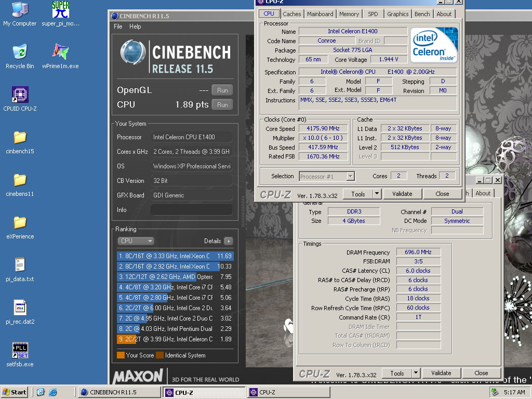532x399 pixels.
Task: Switch to the Memory tab in front CPU-Z
Action: (349, 14)
